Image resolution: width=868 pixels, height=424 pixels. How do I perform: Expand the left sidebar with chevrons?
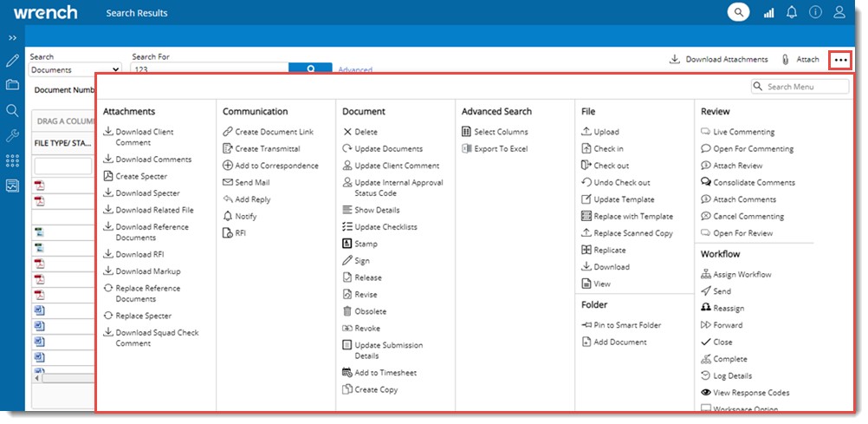[x=12, y=38]
